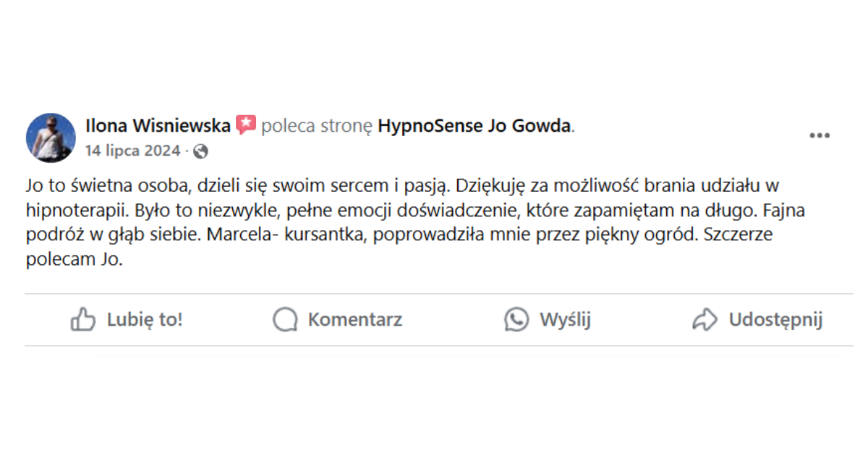The image size is (868, 456).
Task: Click the "poleca stronę" text in header
Action: 316,126
